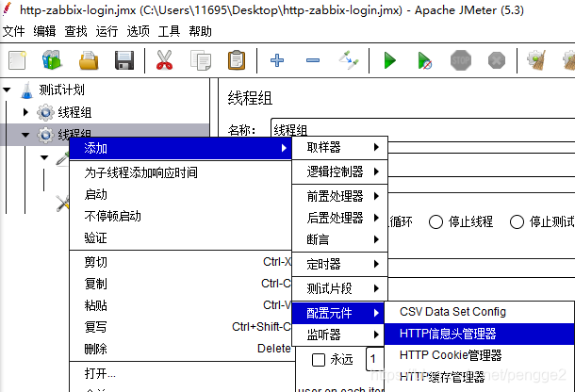This screenshot has width=575, height=392.
Task: Open the 查找 menu
Action: pyautogui.click(x=75, y=31)
